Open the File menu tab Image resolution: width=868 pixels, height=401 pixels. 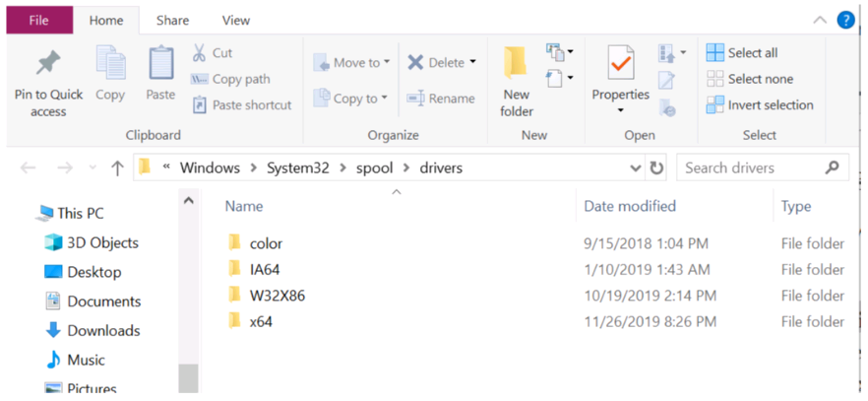coord(38,21)
